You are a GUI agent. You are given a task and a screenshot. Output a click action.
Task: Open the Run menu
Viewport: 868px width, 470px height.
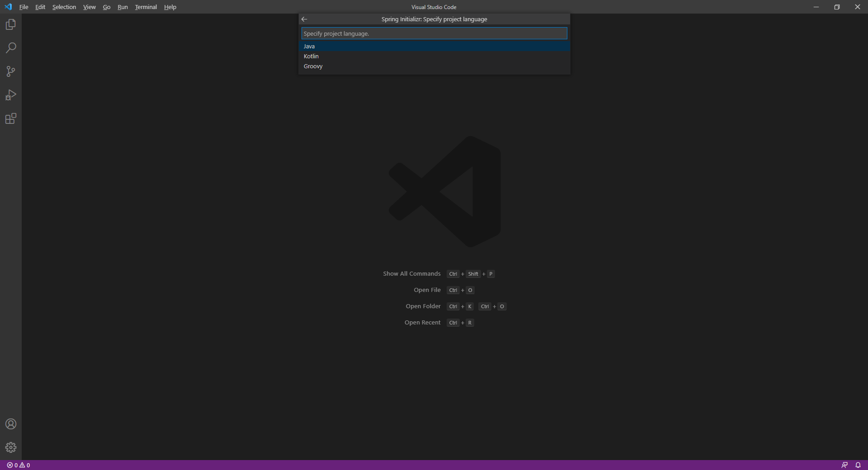tap(123, 7)
